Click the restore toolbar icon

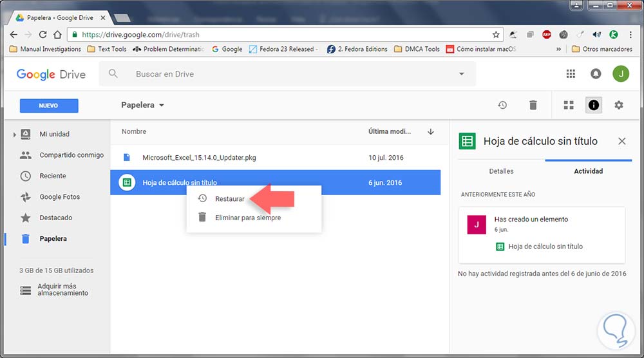(502, 105)
